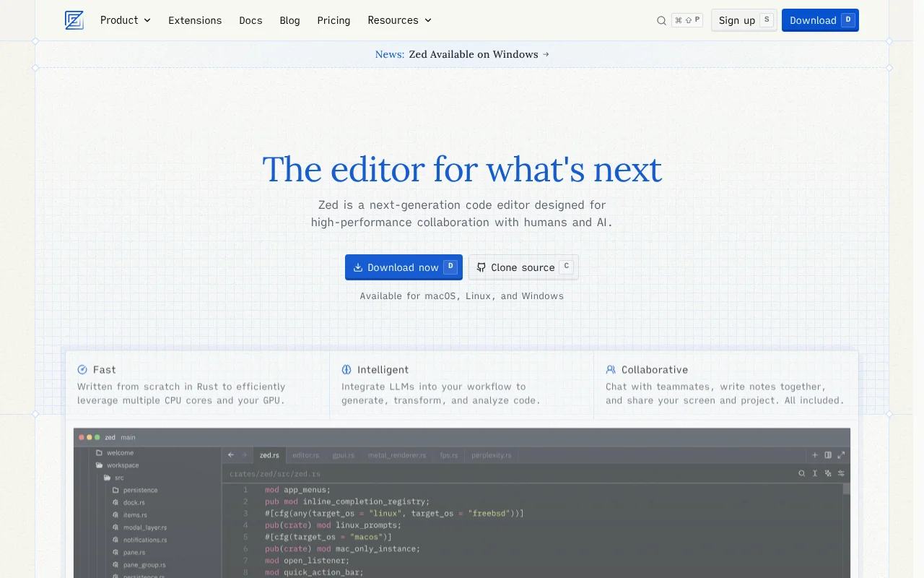Click the expand arrows icon in the editor tab bar

click(x=841, y=455)
